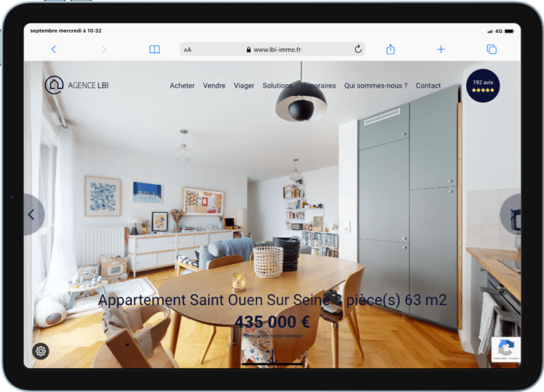Viewport: 544px width, 392px height.
Task: Click the battery indicator in status bar
Action: 509,31
